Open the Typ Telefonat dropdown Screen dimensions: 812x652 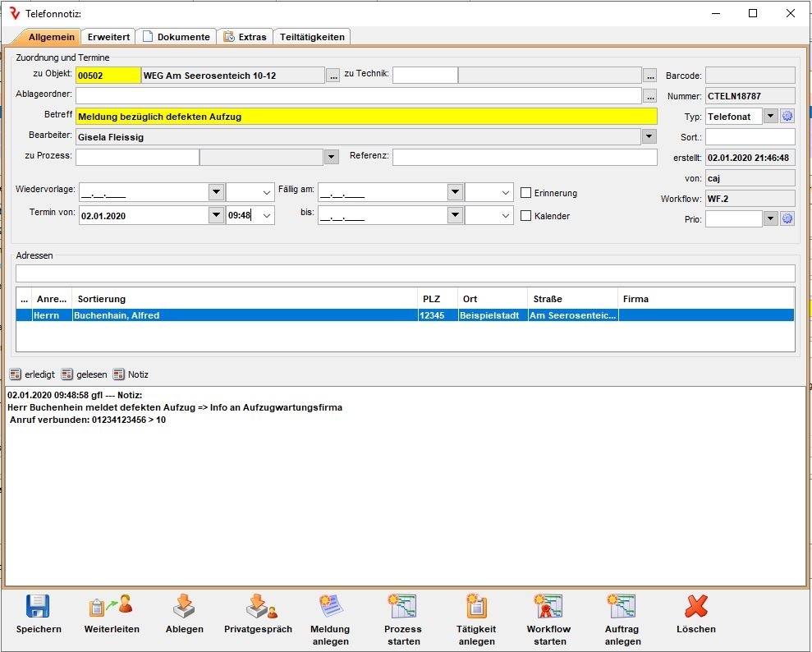tap(770, 117)
